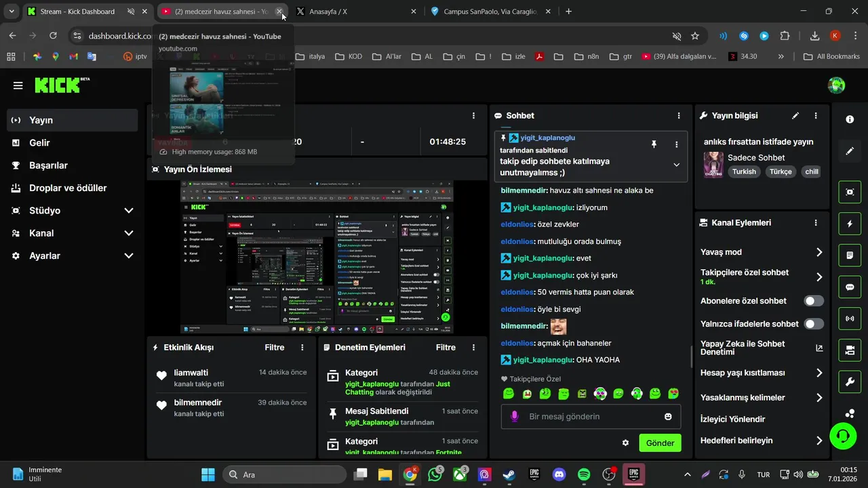Open the All Bookmarks folder
This screenshot has height=488, width=868.
831,56
